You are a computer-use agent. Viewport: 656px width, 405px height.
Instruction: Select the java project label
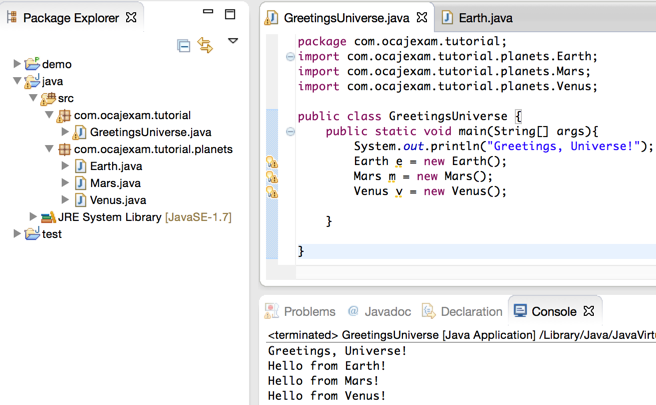(x=52, y=81)
